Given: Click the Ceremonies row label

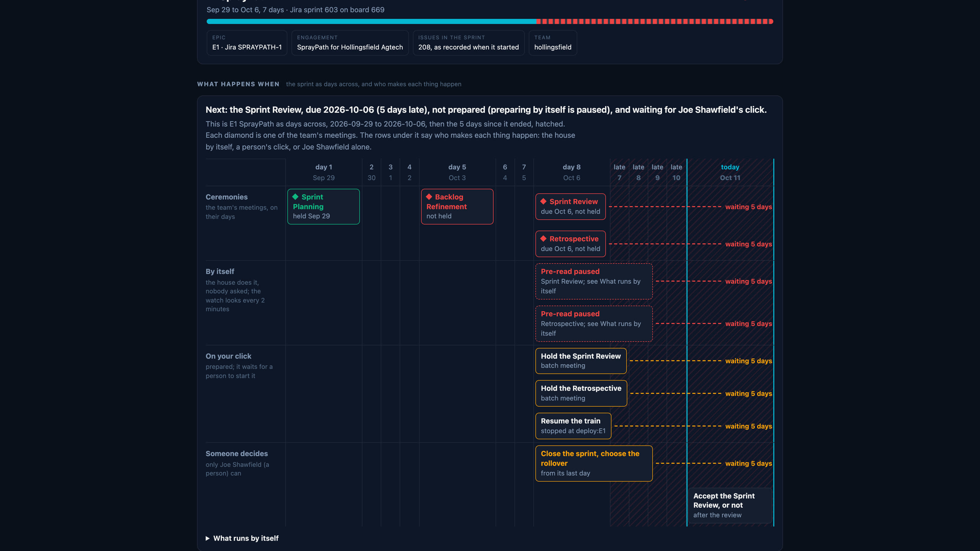Looking at the screenshot, I should pyautogui.click(x=227, y=197).
